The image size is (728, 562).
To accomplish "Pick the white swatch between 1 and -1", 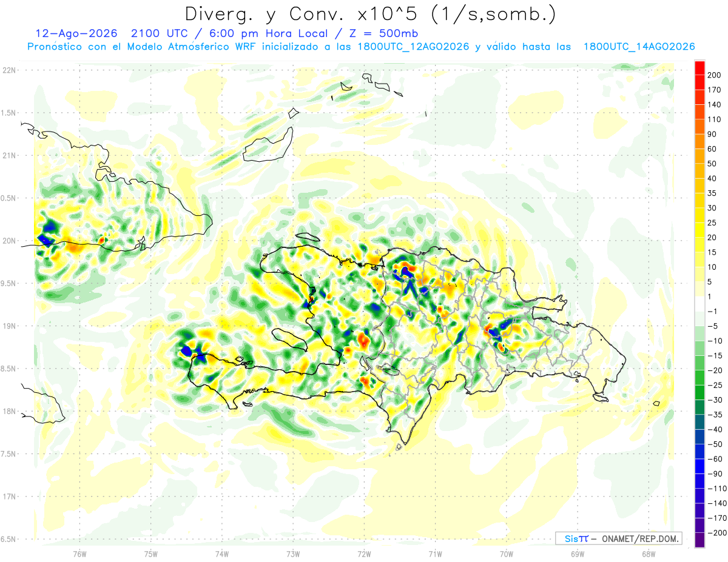I will coord(699,304).
